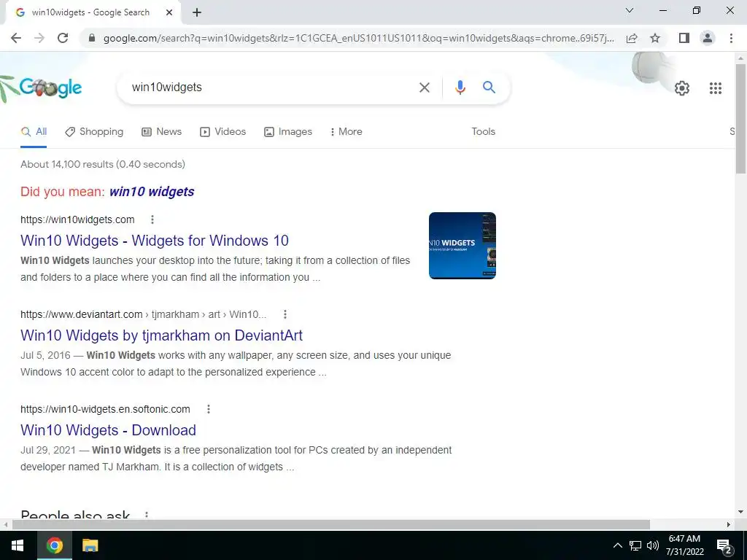The width and height of the screenshot is (747, 560).
Task: Open search Tools options
Action: [483, 132]
